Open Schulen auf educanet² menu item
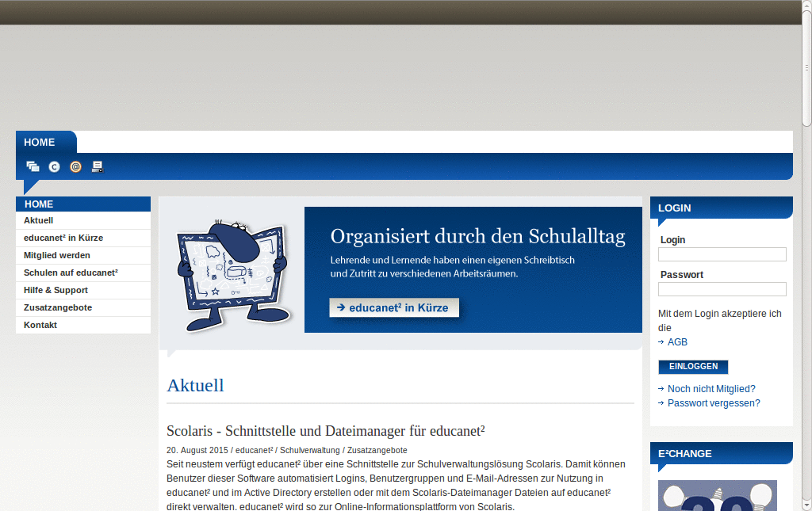This screenshot has width=812, height=511. coord(83,273)
